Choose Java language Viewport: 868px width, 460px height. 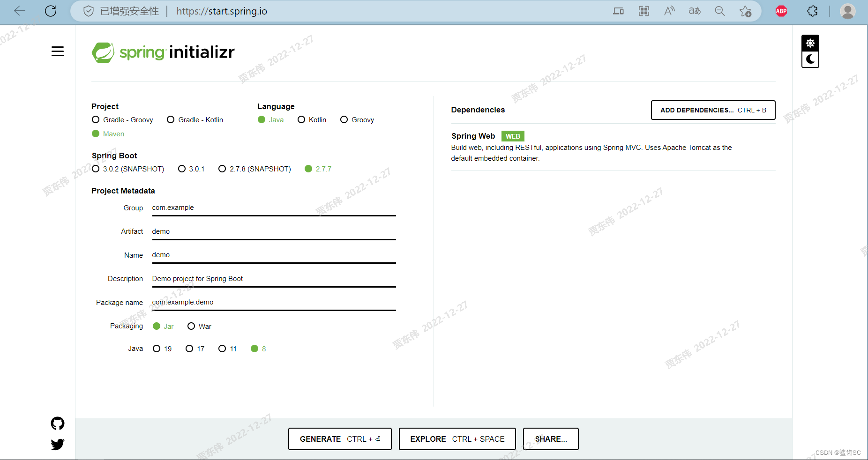click(x=271, y=120)
